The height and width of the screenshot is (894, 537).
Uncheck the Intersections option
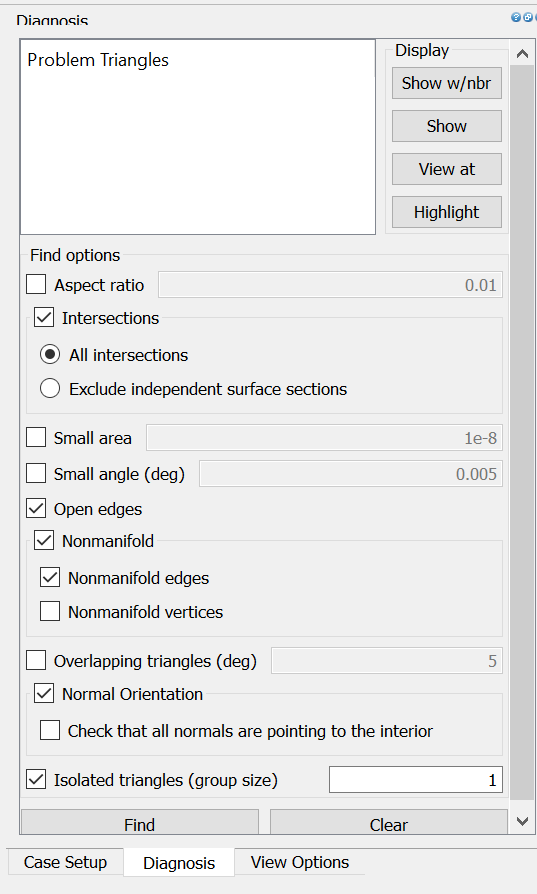tap(44, 317)
